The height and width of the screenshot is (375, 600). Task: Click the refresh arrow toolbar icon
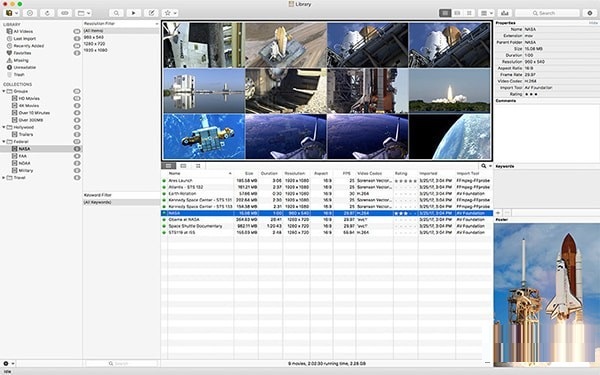click(x=47, y=13)
